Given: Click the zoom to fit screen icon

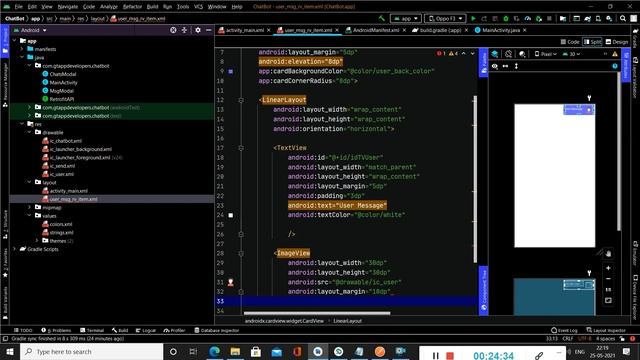Looking at the screenshot, I should pos(608,300).
